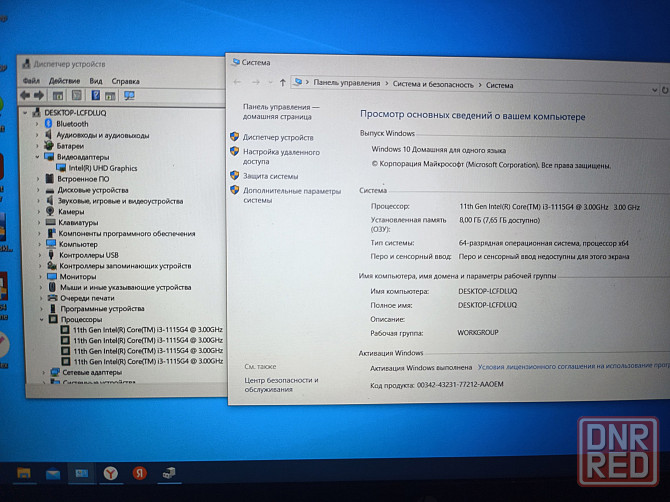Click the 8,00 ГБ installed memory value
The height and width of the screenshot is (502, 670).
(x=500, y=220)
